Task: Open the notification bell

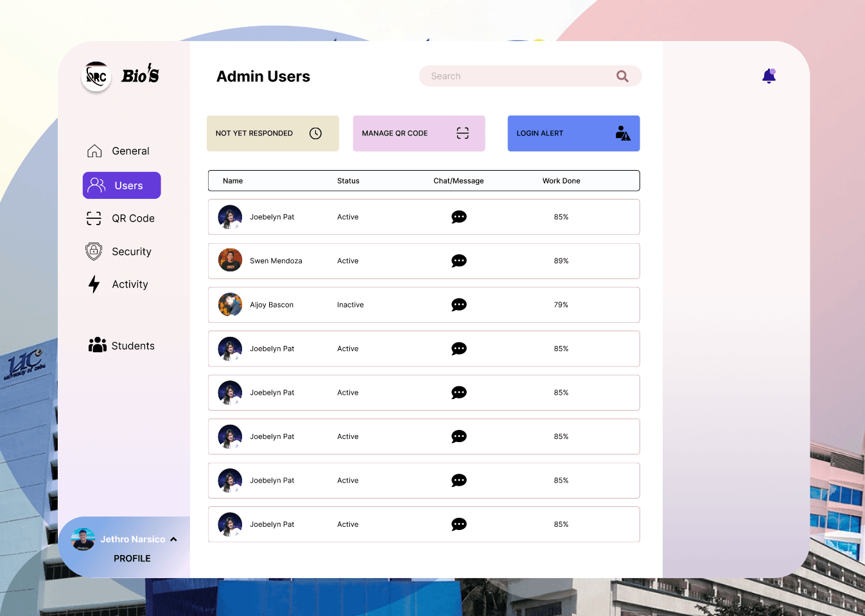Action: pos(769,76)
